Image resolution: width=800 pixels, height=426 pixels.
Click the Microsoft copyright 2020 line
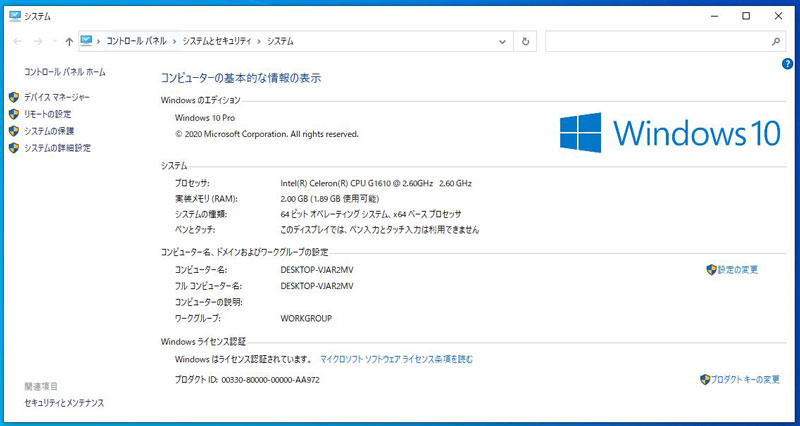(266, 135)
